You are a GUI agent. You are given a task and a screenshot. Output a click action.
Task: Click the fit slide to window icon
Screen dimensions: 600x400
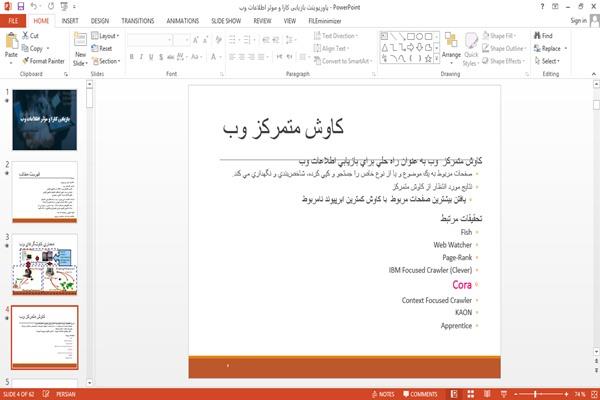tap(595, 394)
